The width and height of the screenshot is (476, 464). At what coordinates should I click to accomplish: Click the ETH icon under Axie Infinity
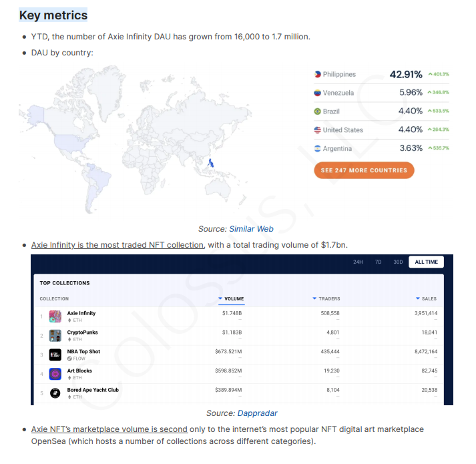click(69, 320)
